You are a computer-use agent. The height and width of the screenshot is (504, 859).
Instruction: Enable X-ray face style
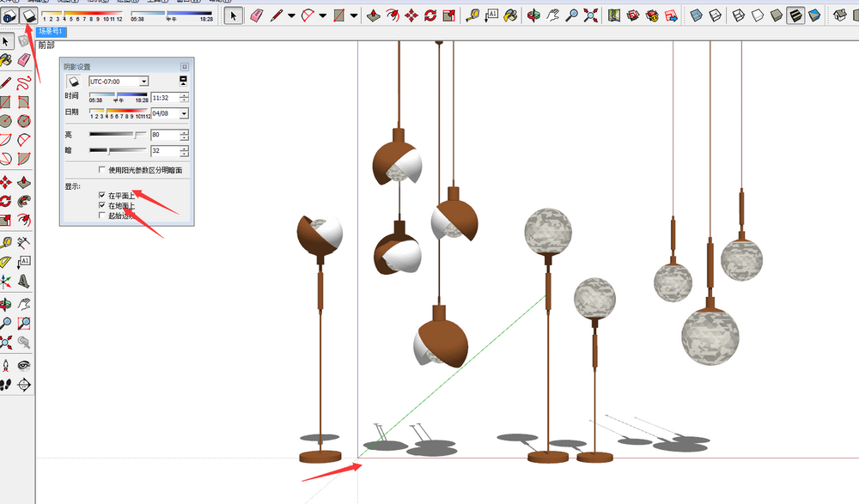[697, 16]
